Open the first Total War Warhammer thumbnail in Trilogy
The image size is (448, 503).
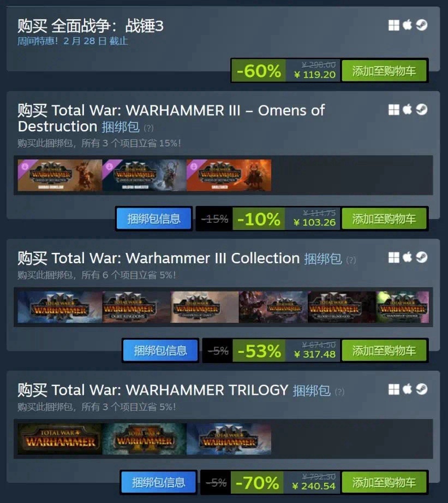pyautogui.click(x=60, y=439)
